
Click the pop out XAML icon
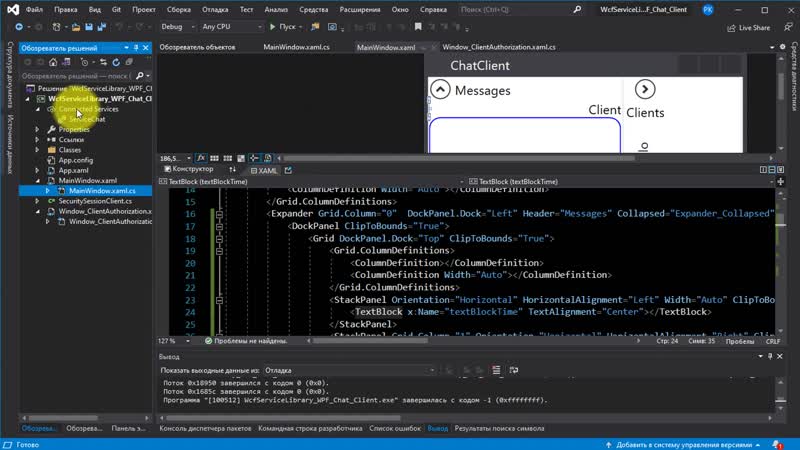point(288,170)
